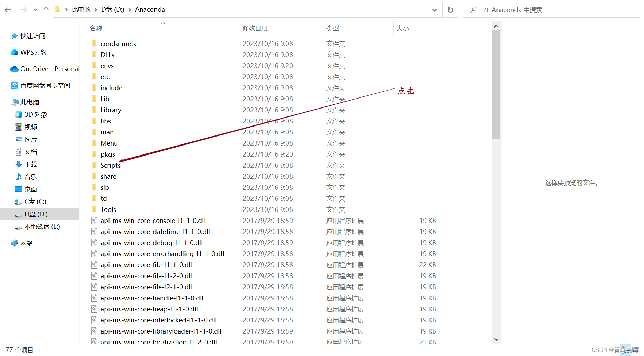The width and height of the screenshot is (644, 356).
Task: Select the conda-meta folder
Action: point(263,44)
